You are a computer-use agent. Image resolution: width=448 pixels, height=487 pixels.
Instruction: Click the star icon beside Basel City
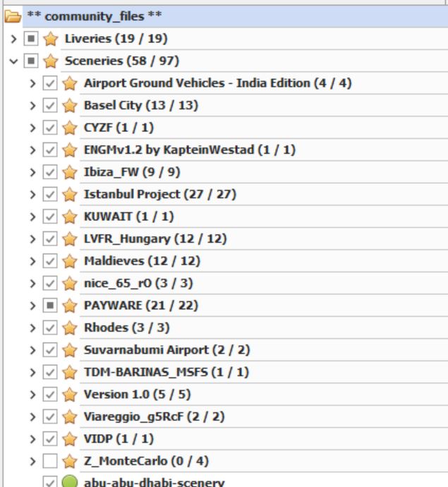tap(70, 106)
